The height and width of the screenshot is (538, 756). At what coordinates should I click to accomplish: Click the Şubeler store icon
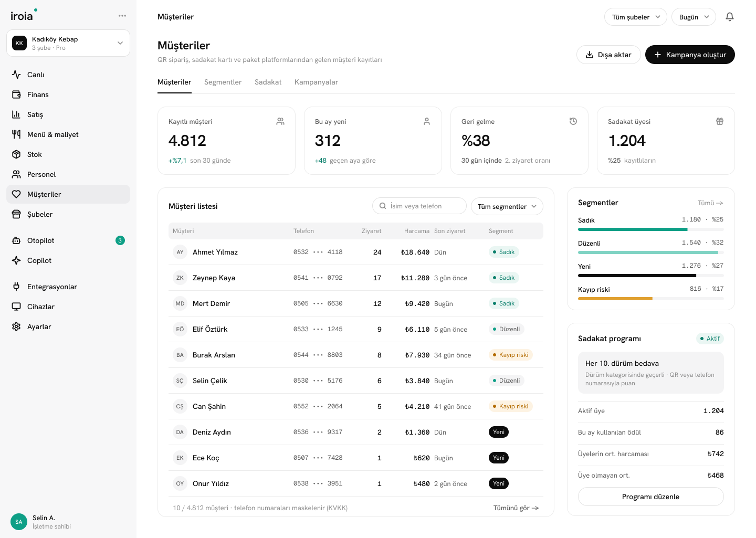point(16,214)
